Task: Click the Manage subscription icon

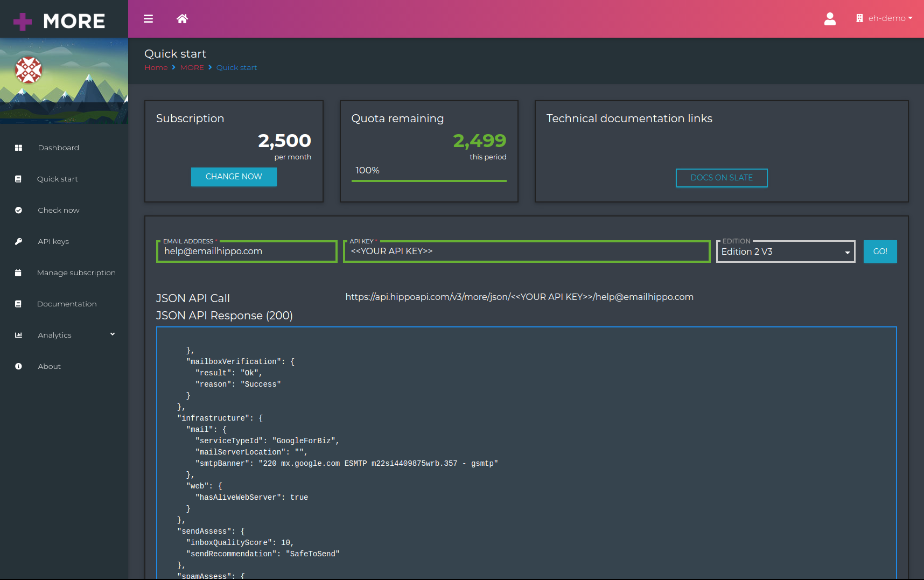Action: pos(19,272)
